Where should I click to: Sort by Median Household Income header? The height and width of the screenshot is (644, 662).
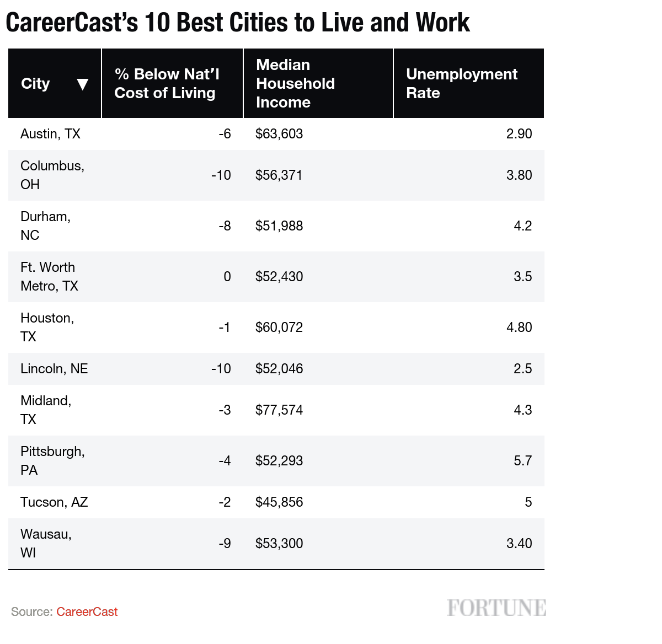point(318,83)
